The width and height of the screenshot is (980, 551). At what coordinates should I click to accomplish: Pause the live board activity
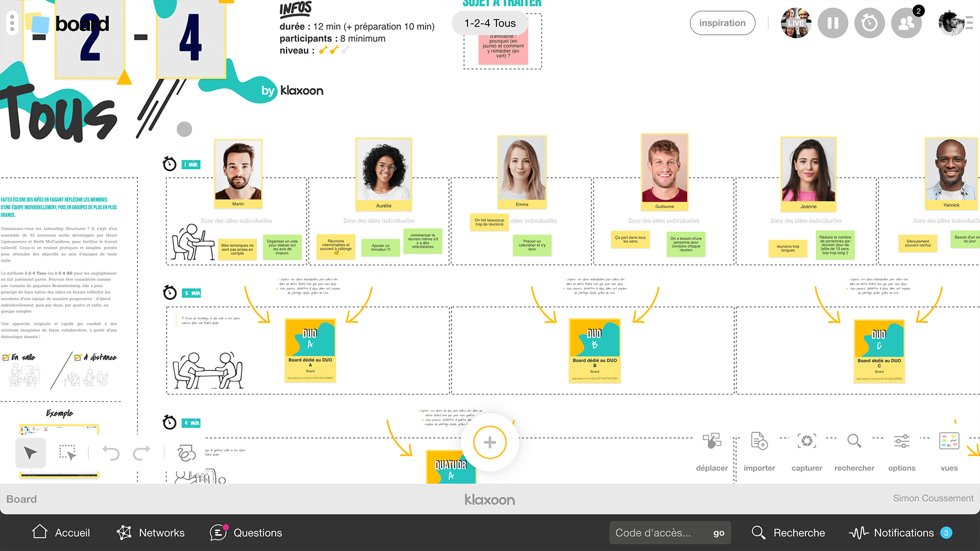(832, 23)
